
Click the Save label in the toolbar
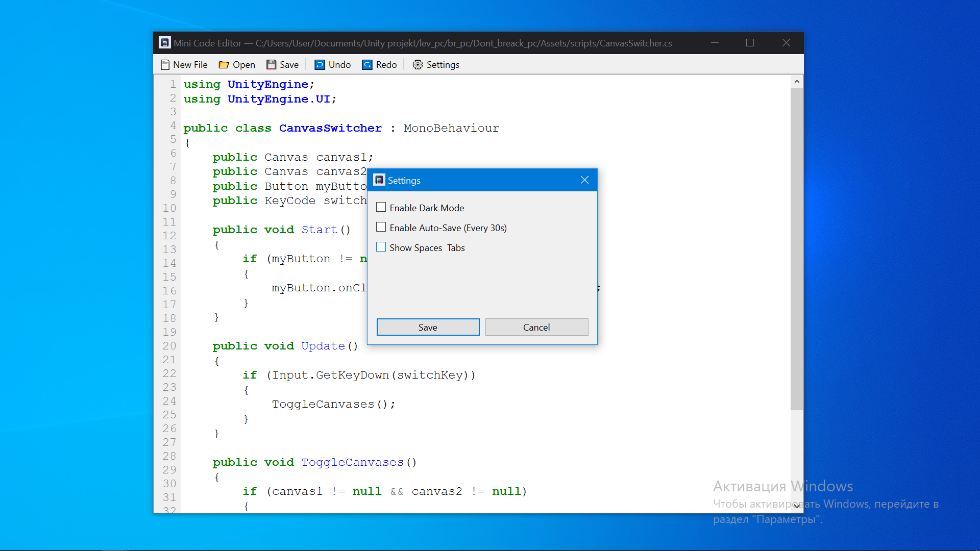click(289, 65)
